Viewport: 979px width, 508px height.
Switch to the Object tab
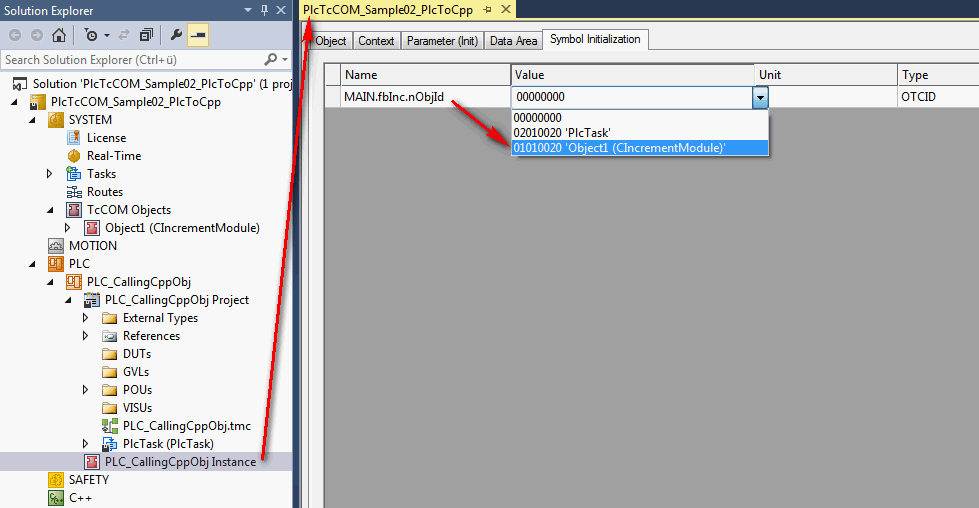[330, 41]
